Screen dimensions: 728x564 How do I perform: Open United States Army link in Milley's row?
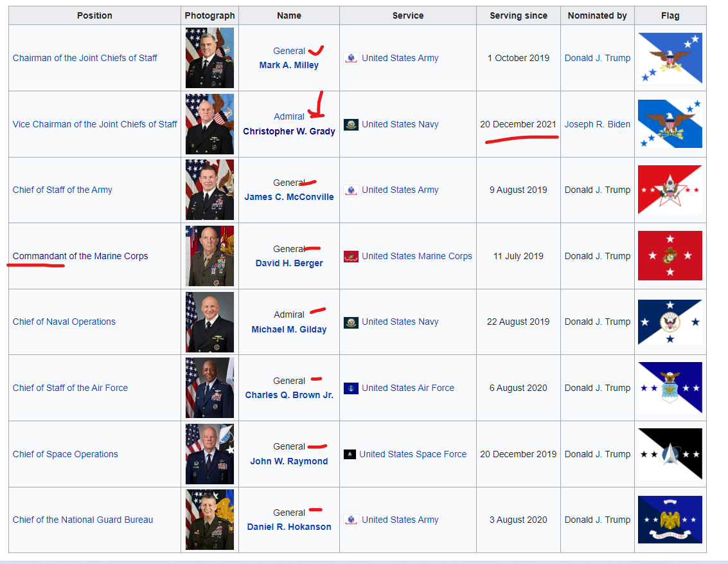pos(400,58)
